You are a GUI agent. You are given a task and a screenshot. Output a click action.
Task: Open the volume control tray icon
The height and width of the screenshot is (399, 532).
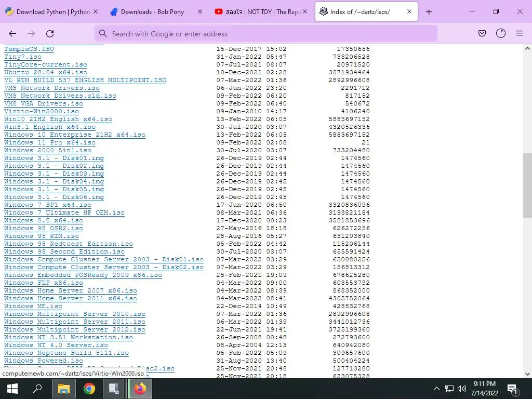pos(462,389)
